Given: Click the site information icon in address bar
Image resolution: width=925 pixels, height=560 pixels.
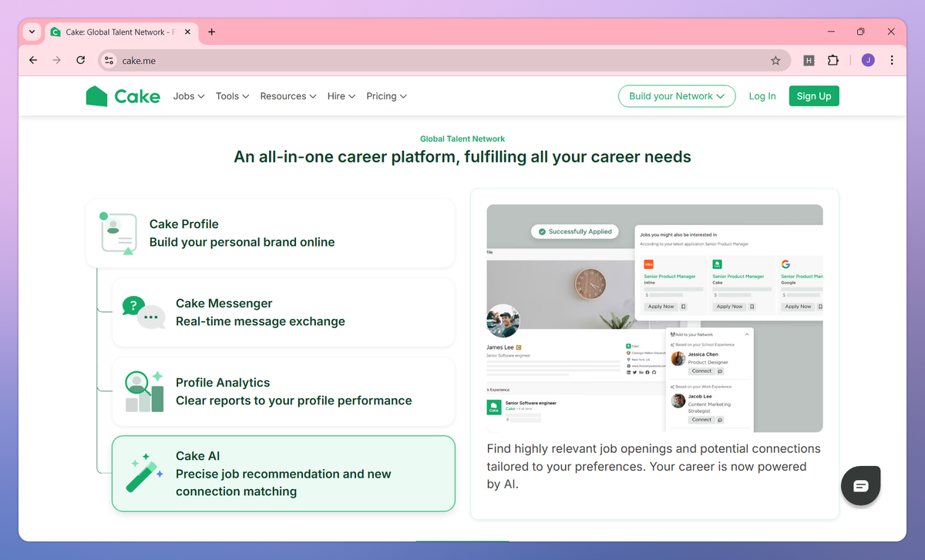Looking at the screenshot, I should pos(109,60).
